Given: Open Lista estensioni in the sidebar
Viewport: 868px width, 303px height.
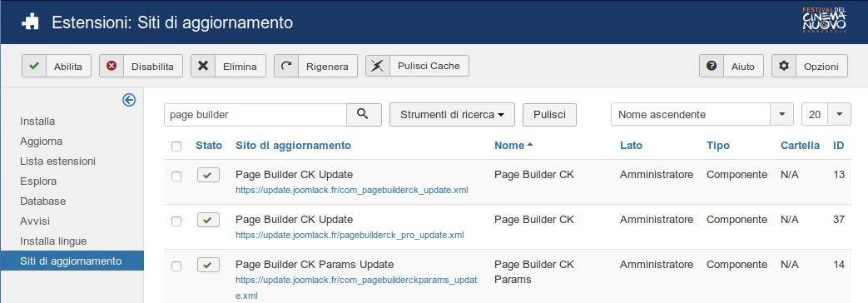Looking at the screenshot, I should point(57,161).
